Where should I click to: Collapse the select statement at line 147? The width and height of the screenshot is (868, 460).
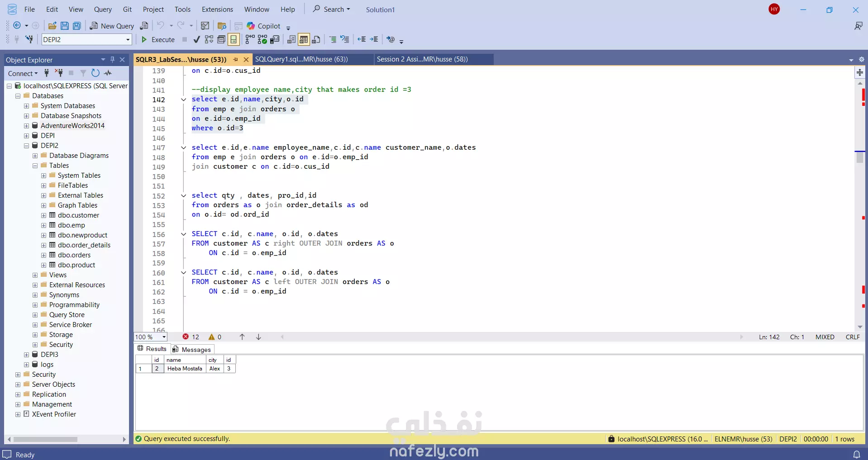183,147
